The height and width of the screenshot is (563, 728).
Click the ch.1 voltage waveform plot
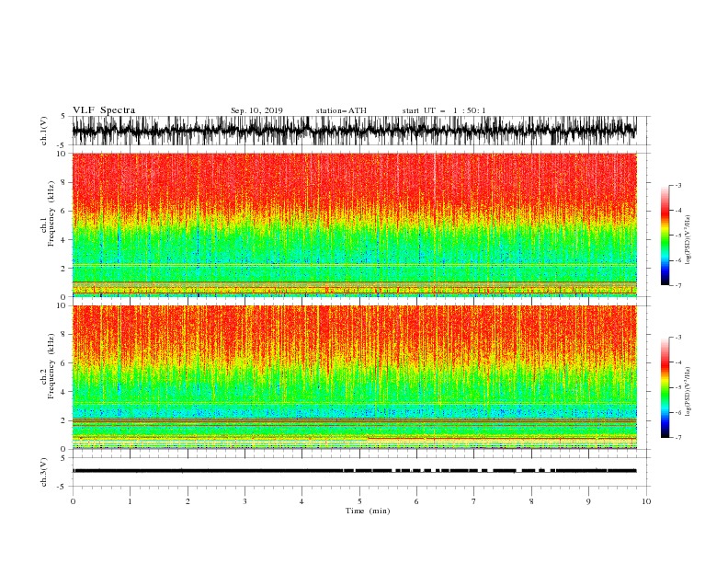[354, 131]
